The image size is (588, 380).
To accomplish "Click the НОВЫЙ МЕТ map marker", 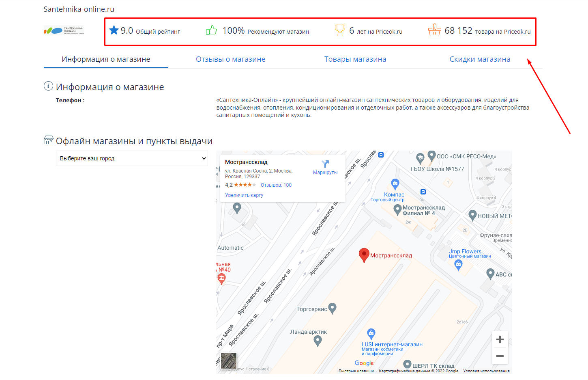I will click(472, 216).
